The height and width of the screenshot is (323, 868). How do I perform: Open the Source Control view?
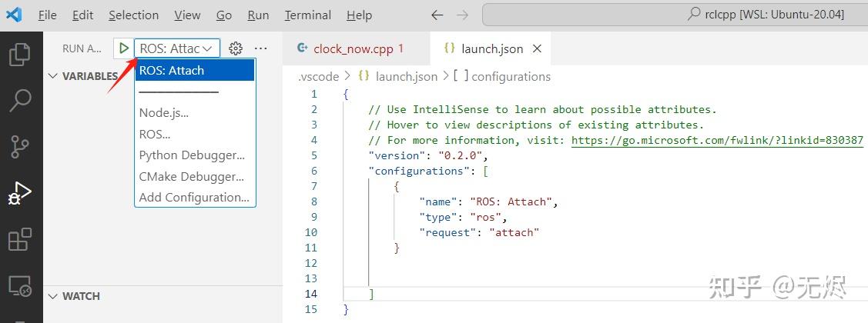click(21, 147)
